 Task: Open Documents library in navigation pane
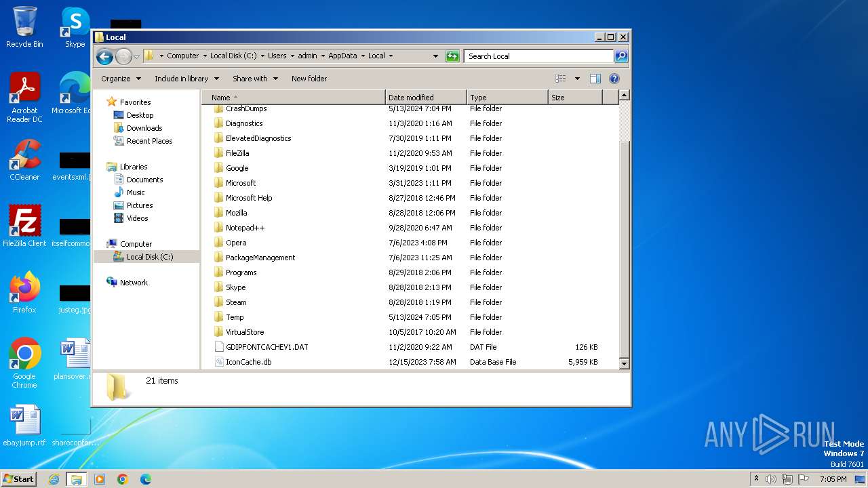[144, 180]
